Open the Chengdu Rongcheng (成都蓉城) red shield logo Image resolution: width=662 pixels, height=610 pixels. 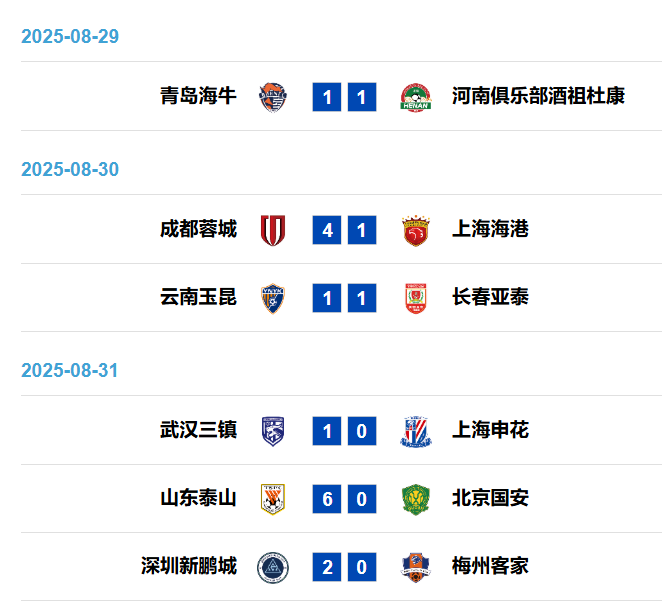click(273, 230)
